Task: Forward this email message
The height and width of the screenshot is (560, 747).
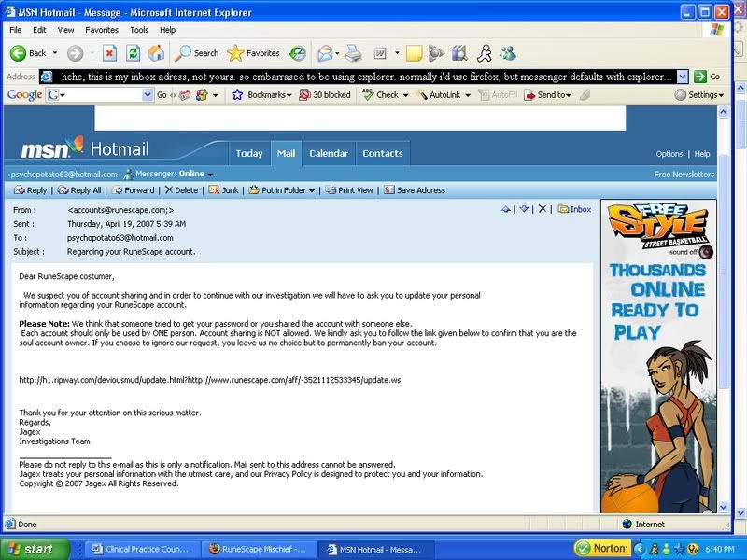Action: 133,190
